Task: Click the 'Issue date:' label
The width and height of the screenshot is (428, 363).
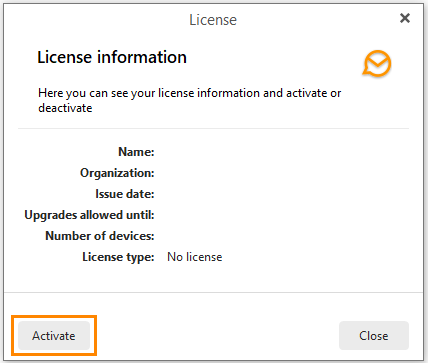Action: (x=125, y=194)
